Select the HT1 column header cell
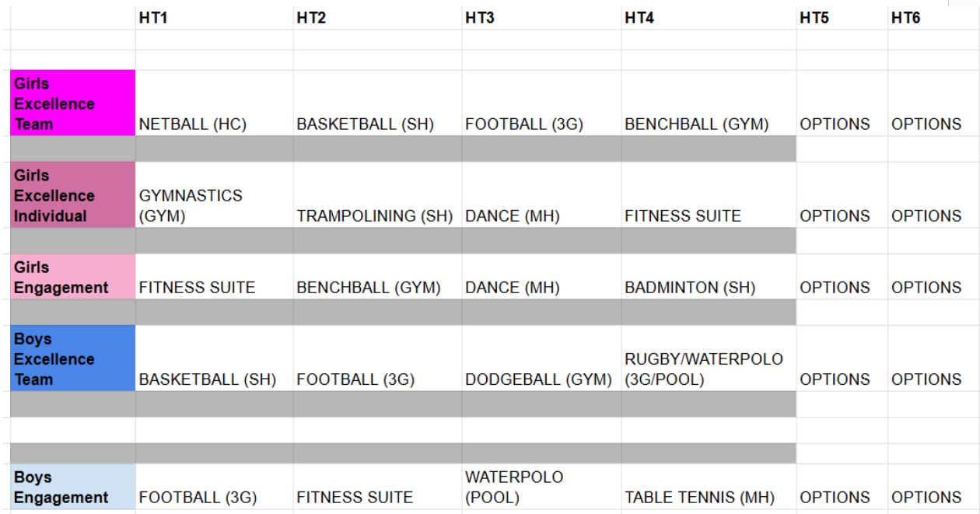Image resolution: width=980 pixels, height=514 pixels. click(x=214, y=18)
